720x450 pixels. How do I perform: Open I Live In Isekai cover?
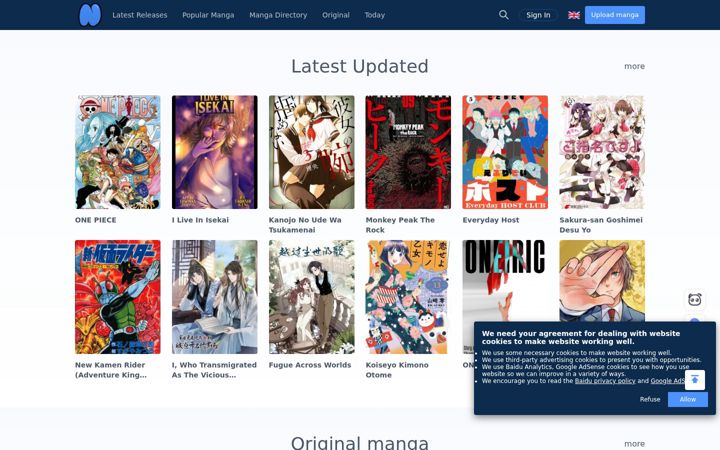(x=214, y=152)
